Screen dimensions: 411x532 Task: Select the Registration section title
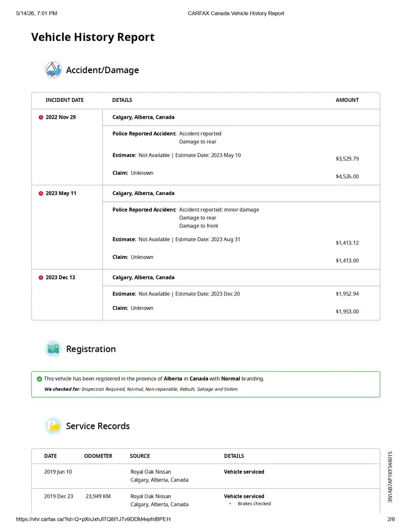[x=91, y=349]
